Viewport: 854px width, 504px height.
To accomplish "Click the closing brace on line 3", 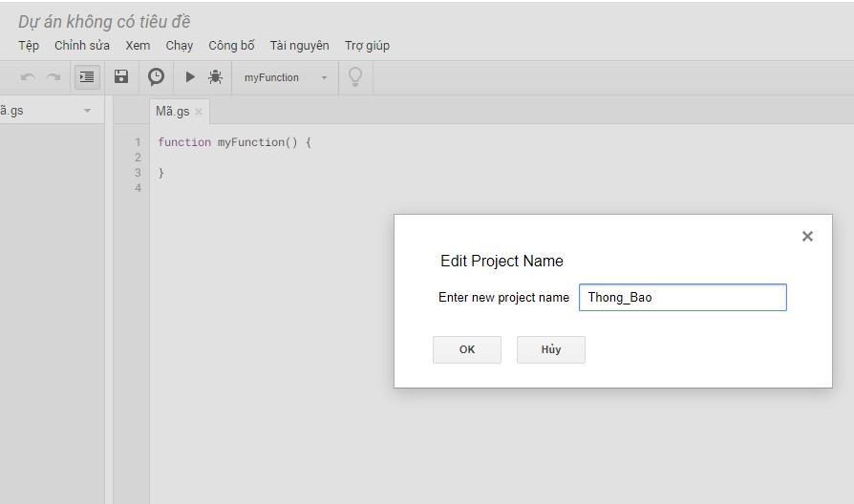I will pyautogui.click(x=160, y=173).
